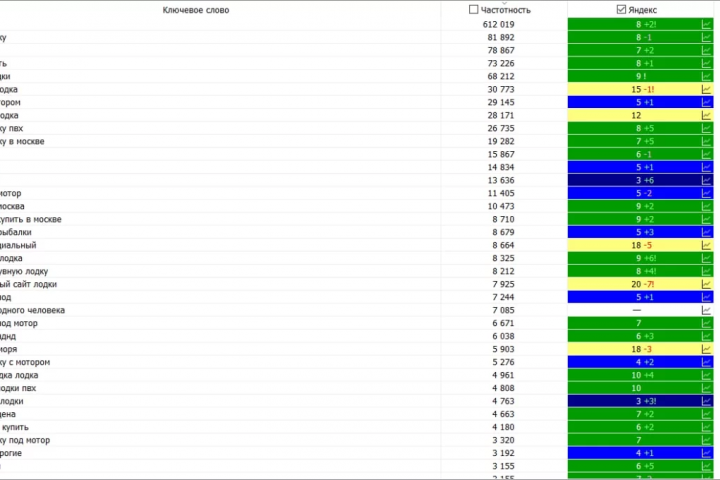View position chart for the 4 180 row
This screenshot has height=480, width=720.
706,427
